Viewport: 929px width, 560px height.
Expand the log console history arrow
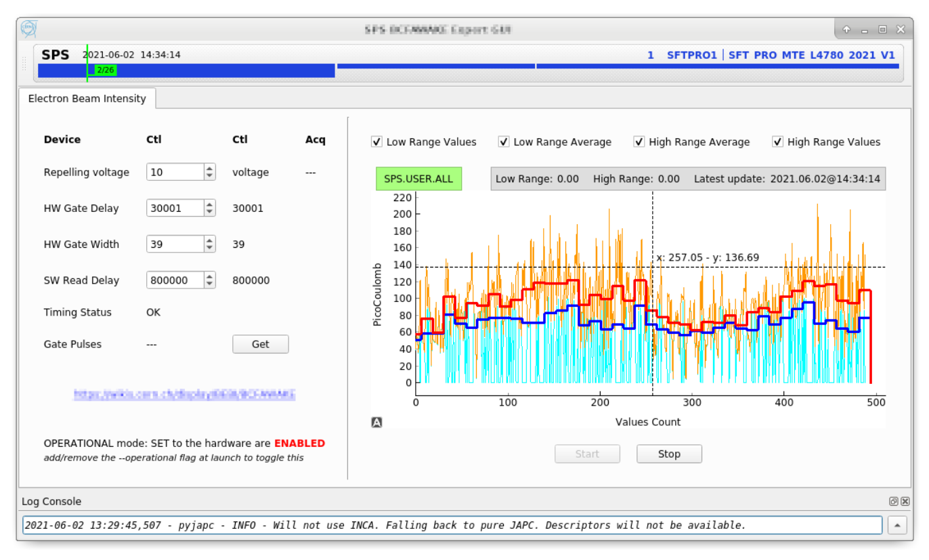tap(897, 525)
